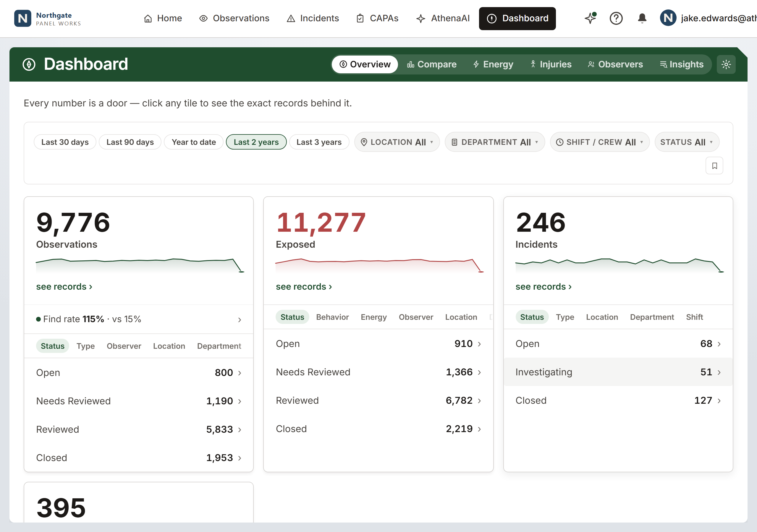
Task: Open the Observations Reviewed 5,833 row
Action: (x=138, y=429)
